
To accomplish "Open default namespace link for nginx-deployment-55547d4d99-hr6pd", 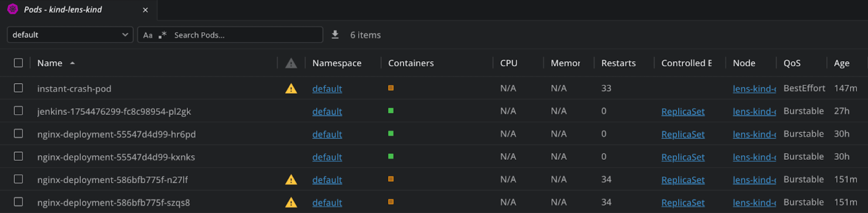I will tap(327, 134).
